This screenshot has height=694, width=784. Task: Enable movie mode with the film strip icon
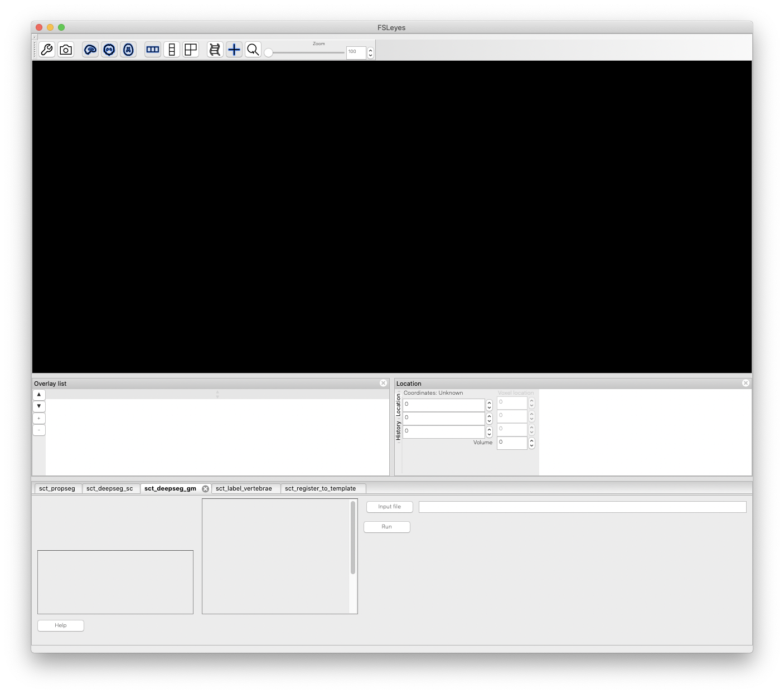[x=214, y=49]
